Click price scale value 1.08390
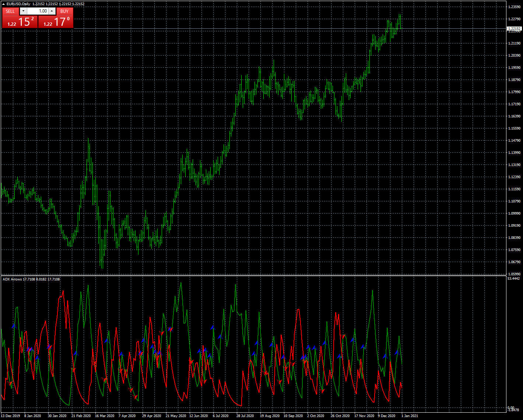The height and width of the screenshot is (420, 523). click(514, 238)
